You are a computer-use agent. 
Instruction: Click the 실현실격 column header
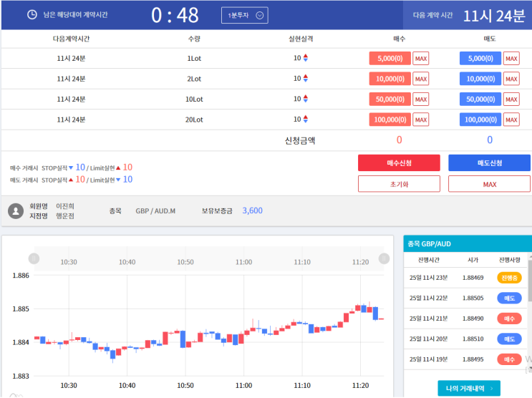point(301,39)
